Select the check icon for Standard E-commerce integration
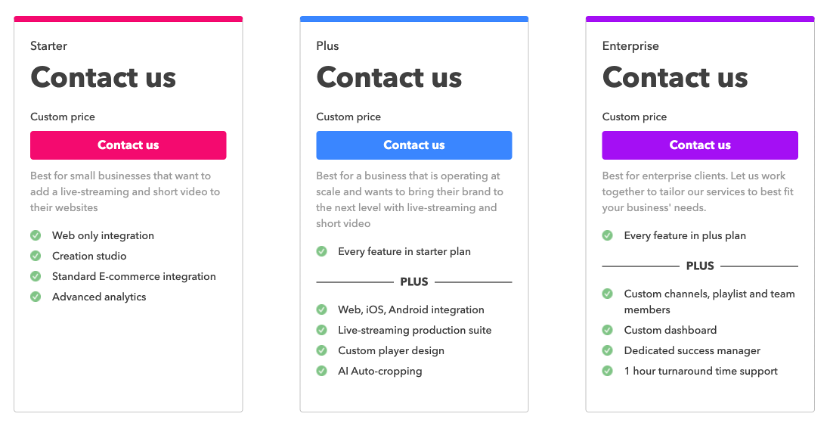Image resolution: width=830 pixels, height=424 pixels. click(36, 276)
